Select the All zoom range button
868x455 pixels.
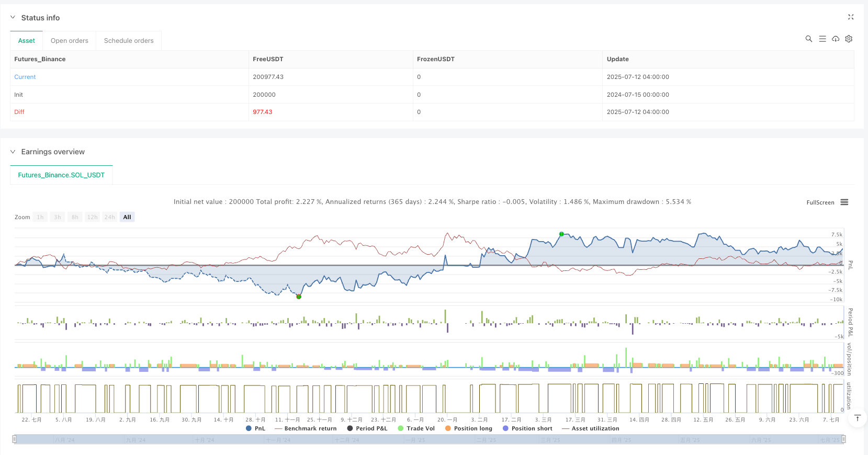[x=127, y=217]
